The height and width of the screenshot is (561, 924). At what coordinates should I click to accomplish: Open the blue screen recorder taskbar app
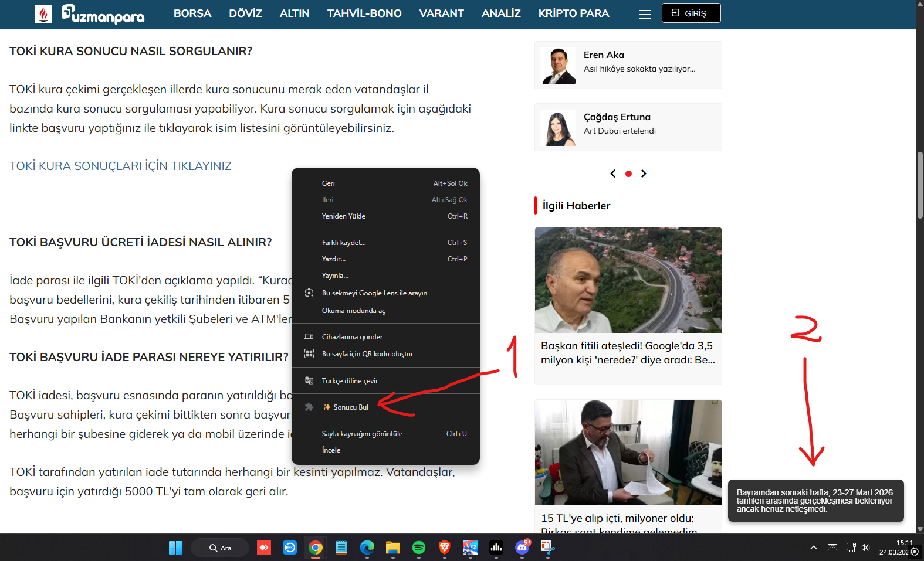click(290, 548)
